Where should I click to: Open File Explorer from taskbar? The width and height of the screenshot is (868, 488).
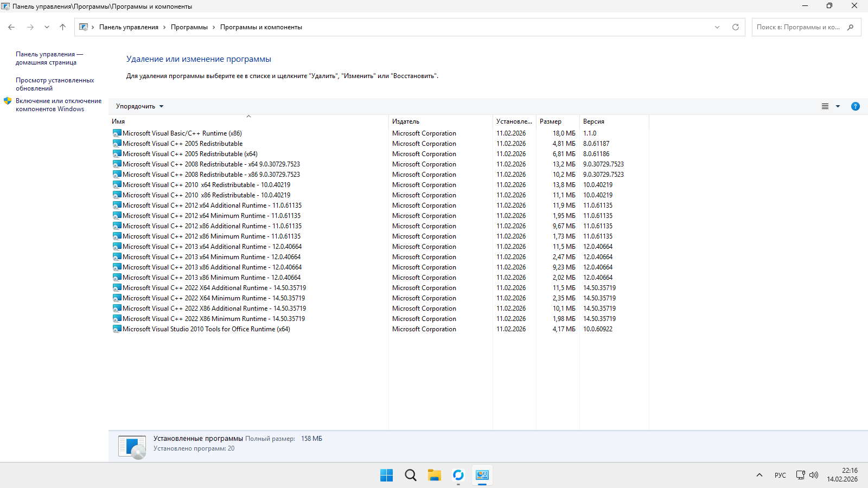tap(434, 476)
